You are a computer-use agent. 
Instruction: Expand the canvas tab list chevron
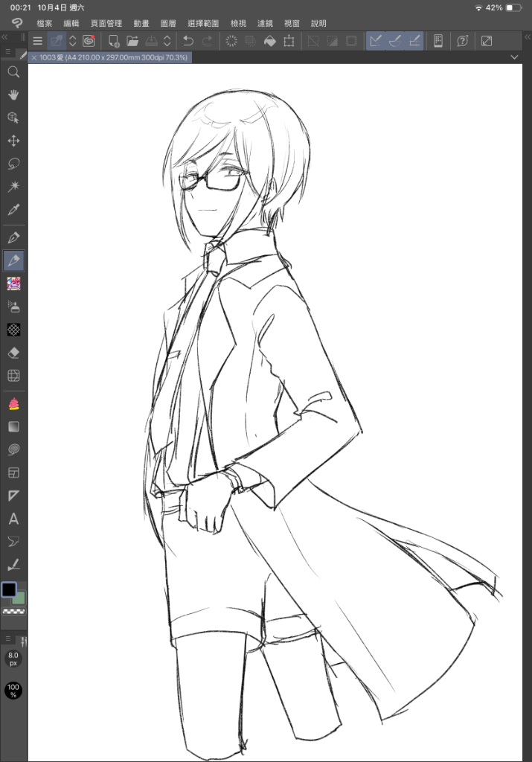(x=515, y=57)
